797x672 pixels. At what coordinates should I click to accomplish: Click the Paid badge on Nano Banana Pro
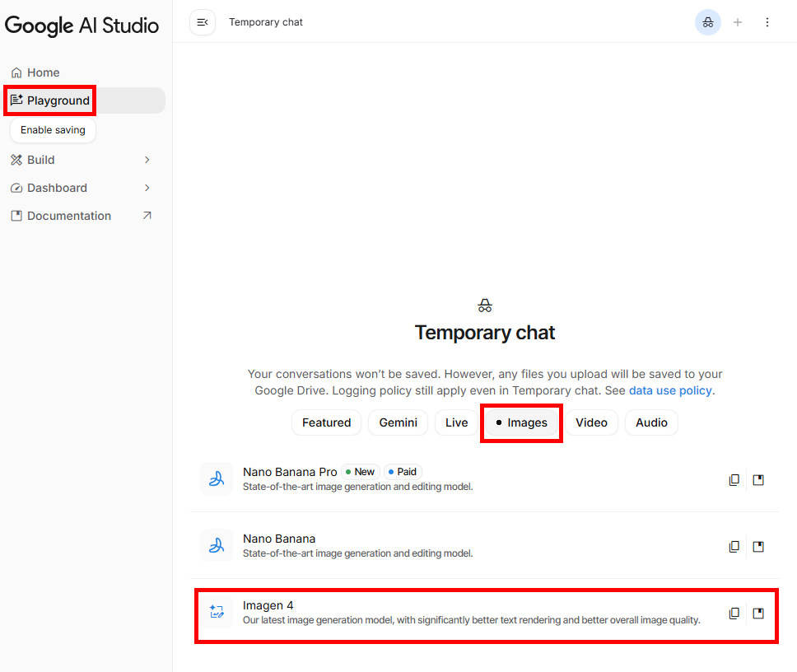tap(403, 472)
